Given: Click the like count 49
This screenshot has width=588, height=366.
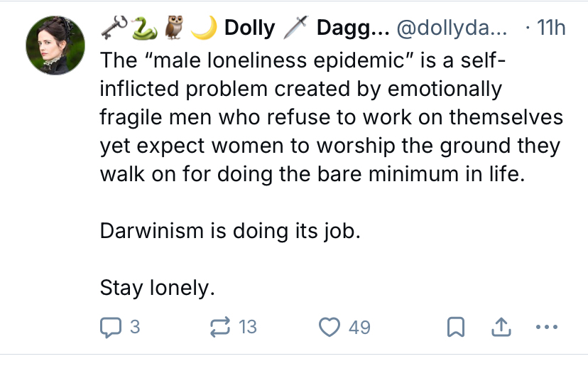Looking at the screenshot, I should point(360,327).
